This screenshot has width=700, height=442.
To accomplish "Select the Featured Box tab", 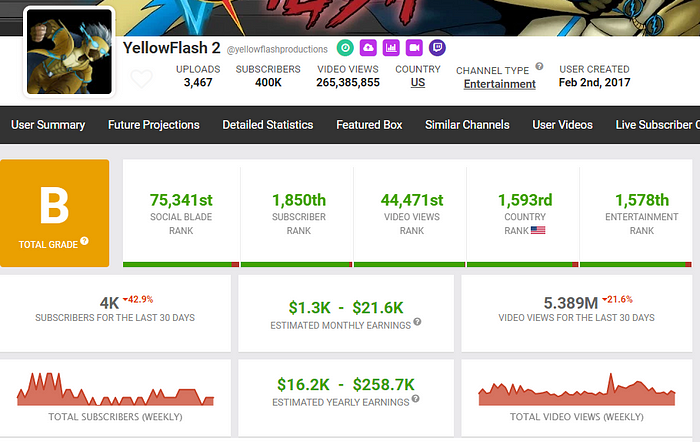I will pos(369,125).
